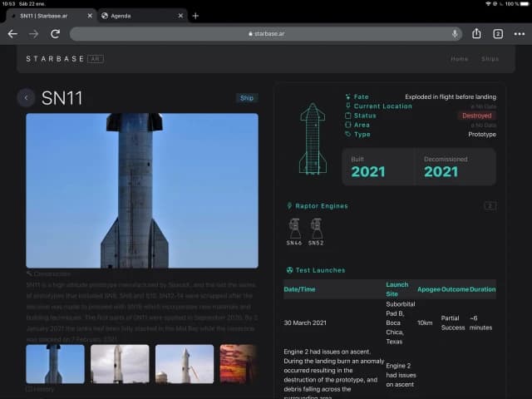The image size is (532, 399).
Task: Go back using the circle chevron beside SN11
Action: 26,98
